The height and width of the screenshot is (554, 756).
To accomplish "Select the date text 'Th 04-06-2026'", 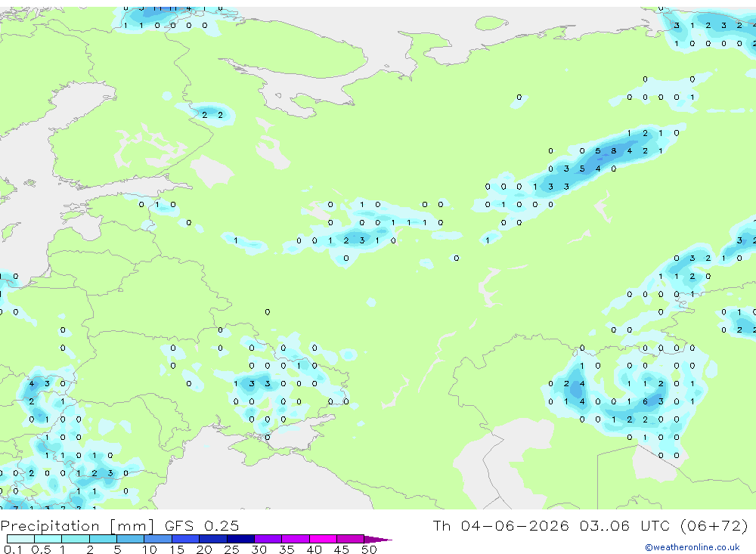I will [x=500, y=525].
